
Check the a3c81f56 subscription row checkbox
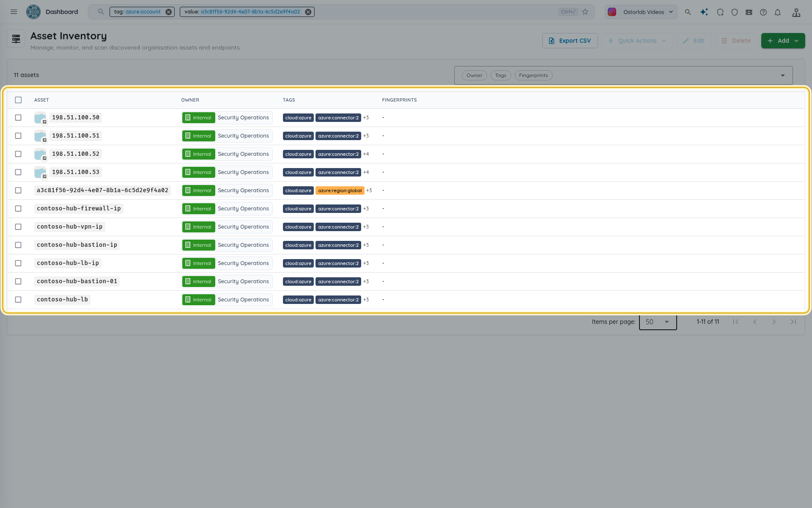[18, 190]
